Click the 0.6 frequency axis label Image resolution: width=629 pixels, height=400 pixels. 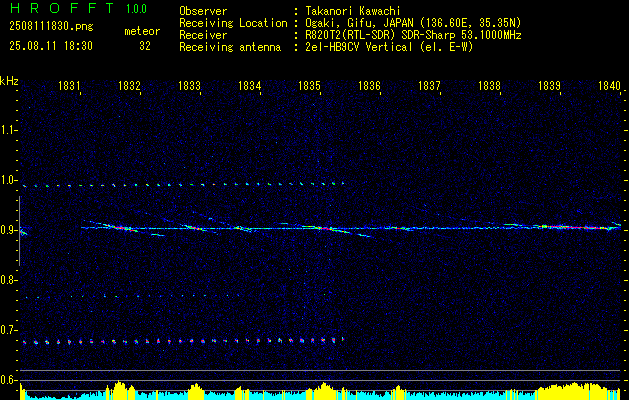coord(8,380)
